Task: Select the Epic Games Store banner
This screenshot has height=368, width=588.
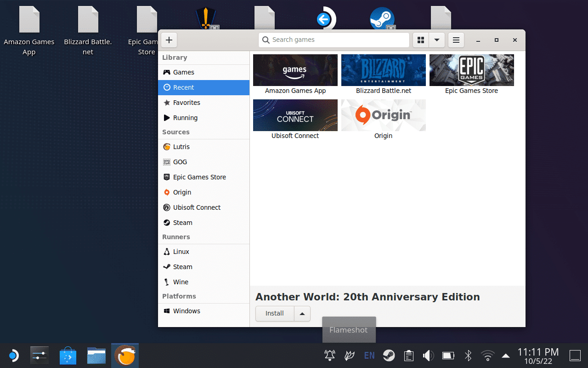Action: click(x=472, y=70)
